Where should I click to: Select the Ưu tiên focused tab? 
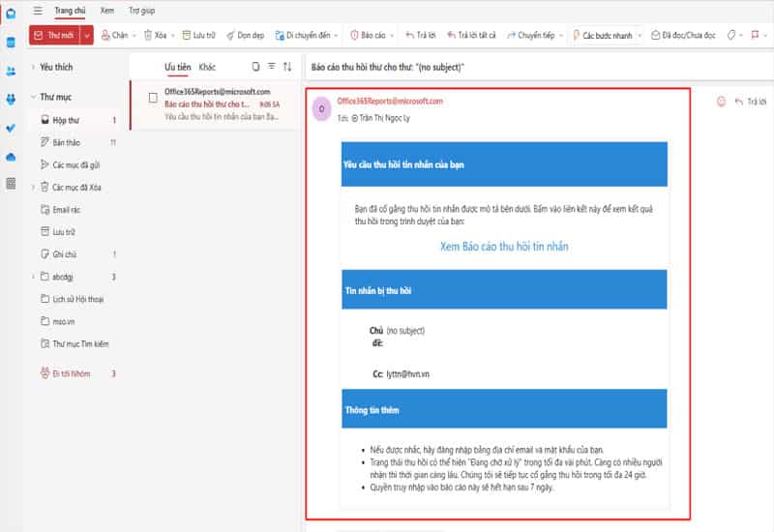[177, 67]
